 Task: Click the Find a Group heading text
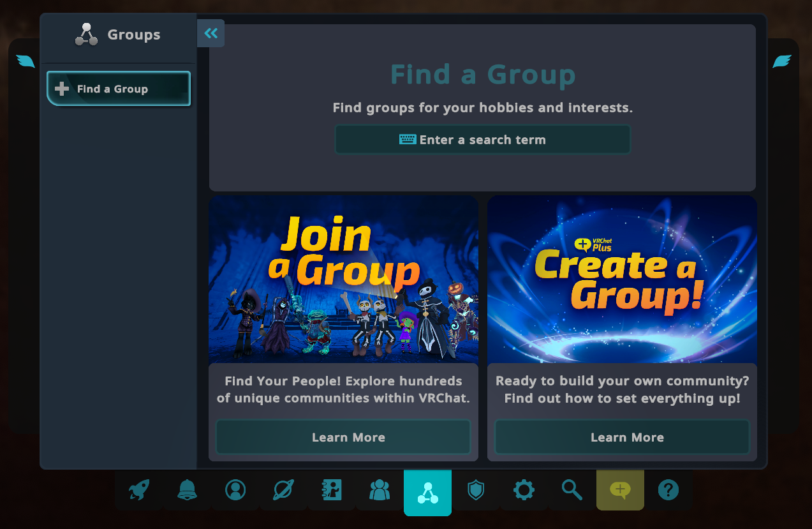(483, 75)
